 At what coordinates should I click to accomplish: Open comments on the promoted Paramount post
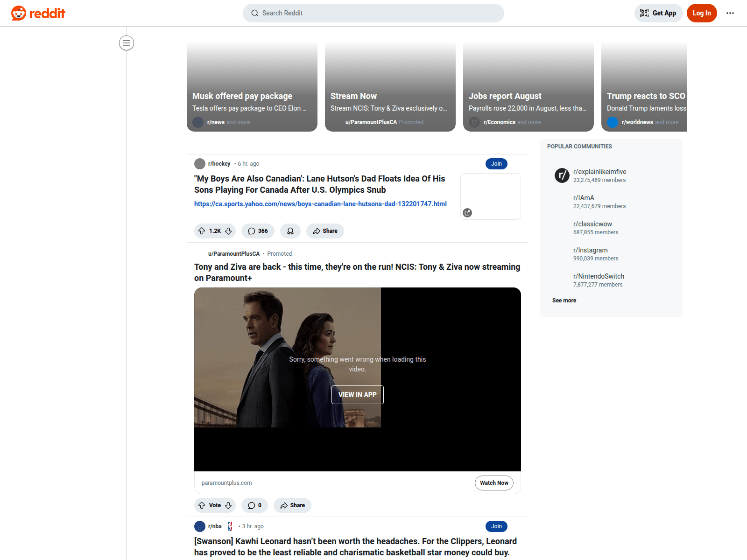[x=254, y=505]
